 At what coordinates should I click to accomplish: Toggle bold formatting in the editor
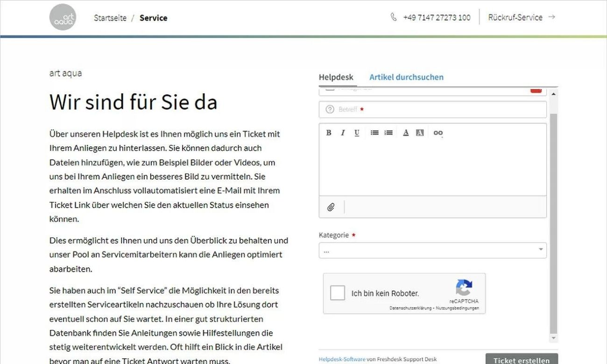(329, 133)
